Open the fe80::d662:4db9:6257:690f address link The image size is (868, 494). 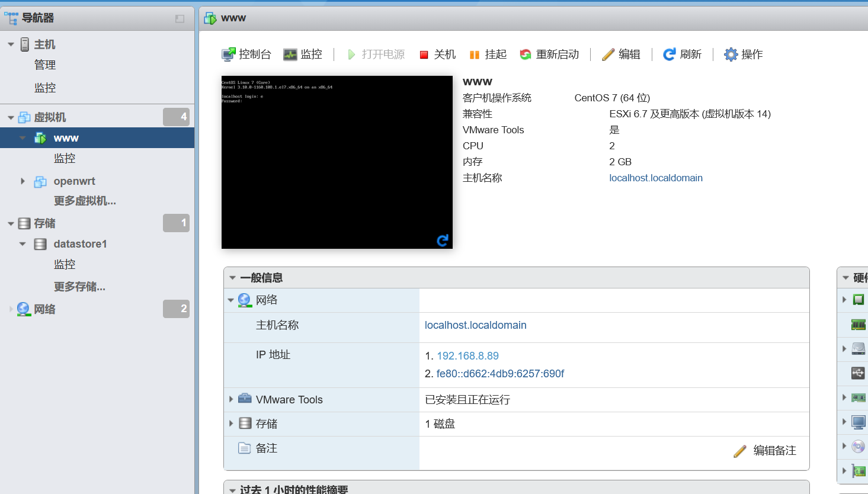tap(500, 374)
